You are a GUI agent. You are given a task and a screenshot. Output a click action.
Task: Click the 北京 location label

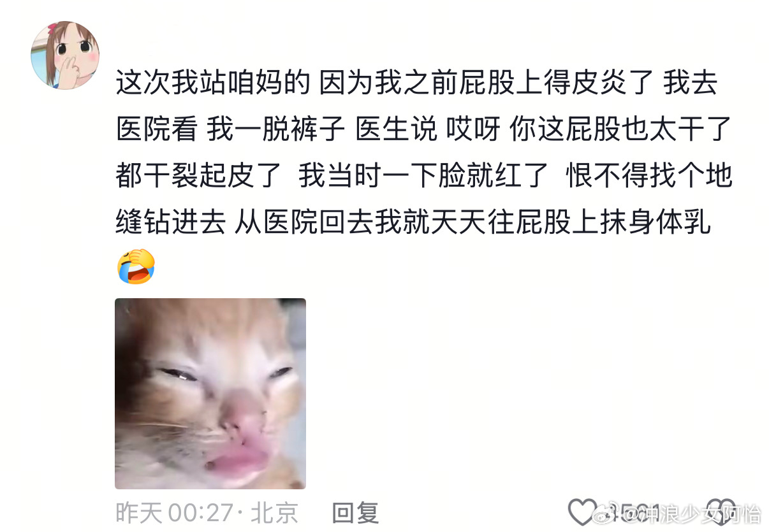(x=274, y=512)
